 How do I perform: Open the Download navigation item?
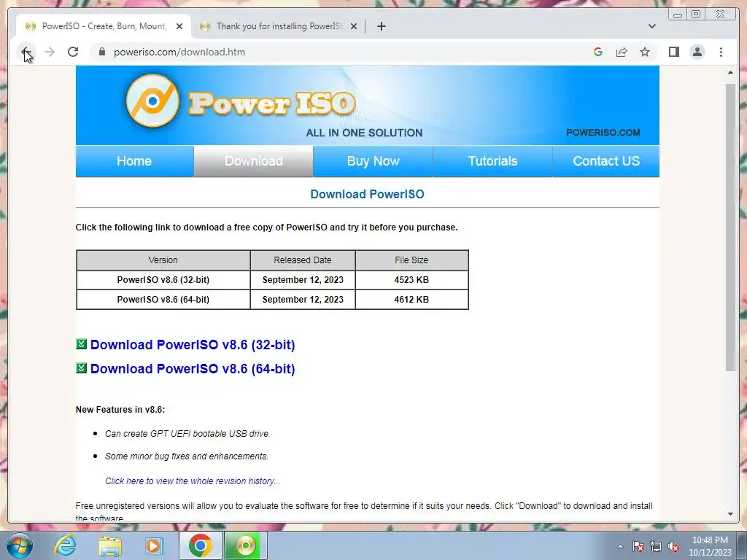pyautogui.click(x=253, y=161)
